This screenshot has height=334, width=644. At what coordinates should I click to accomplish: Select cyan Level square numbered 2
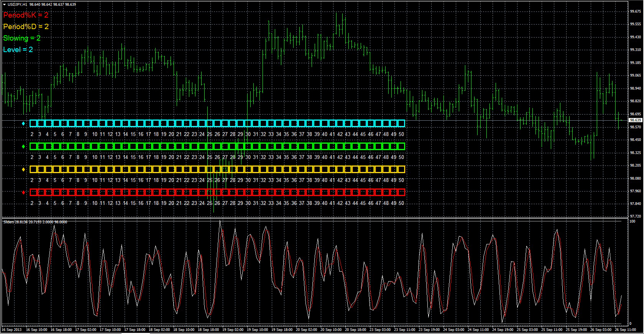coord(33,123)
